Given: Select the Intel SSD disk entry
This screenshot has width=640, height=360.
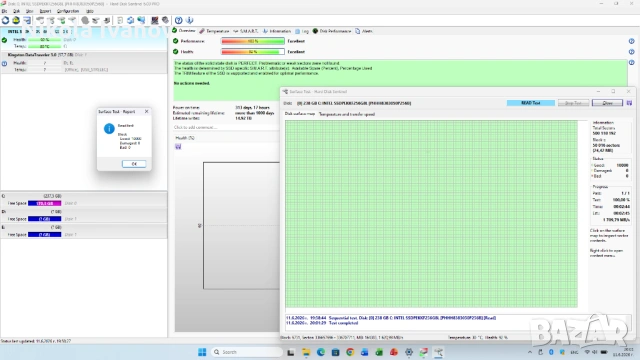Looking at the screenshot, I should [x=84, y=38].
